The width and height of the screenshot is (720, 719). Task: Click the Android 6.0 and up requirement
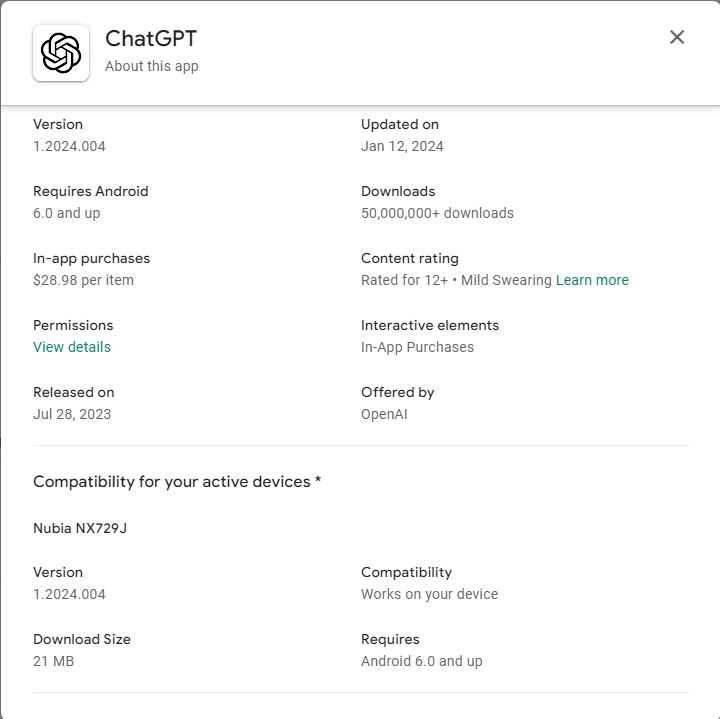[x=421, y=661]
